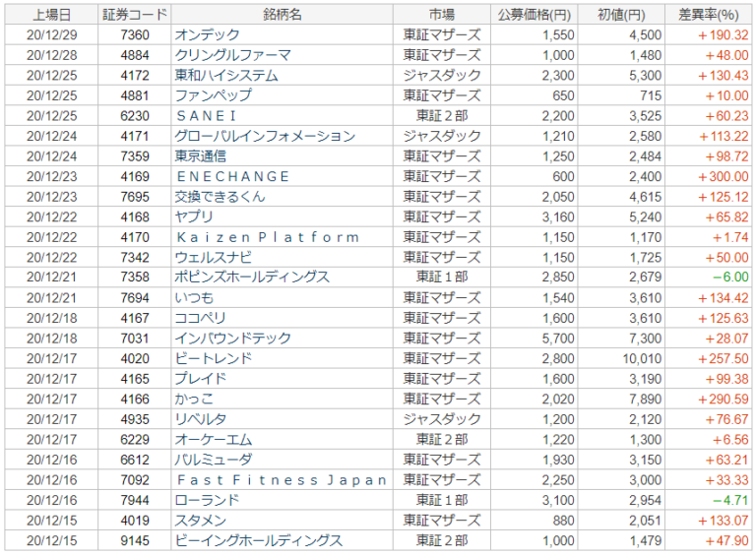Click the 市場 column header
Viewport: 756px width, 555px height.
441,15
